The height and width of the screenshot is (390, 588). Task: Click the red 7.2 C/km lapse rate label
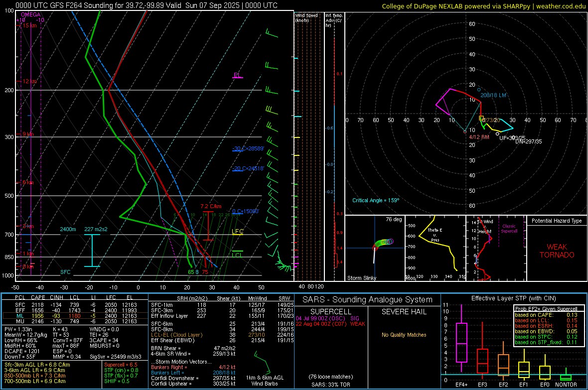(211, 206)
